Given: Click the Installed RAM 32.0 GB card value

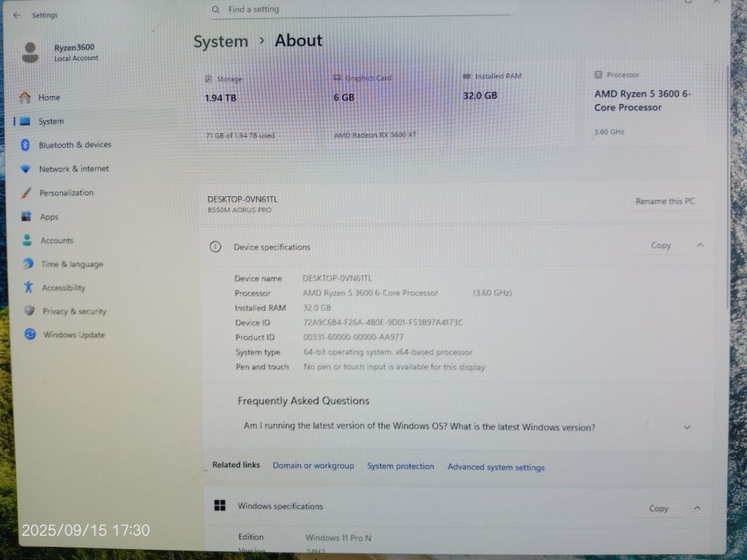Looking at the screenshot, I should click(x=480, y=96).
